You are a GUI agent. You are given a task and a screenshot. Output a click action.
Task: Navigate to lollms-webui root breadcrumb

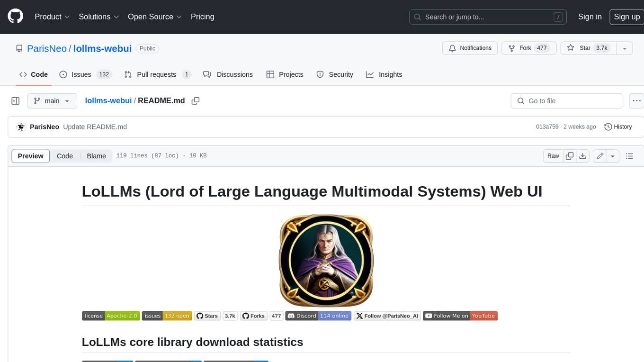tap(108, 100)
